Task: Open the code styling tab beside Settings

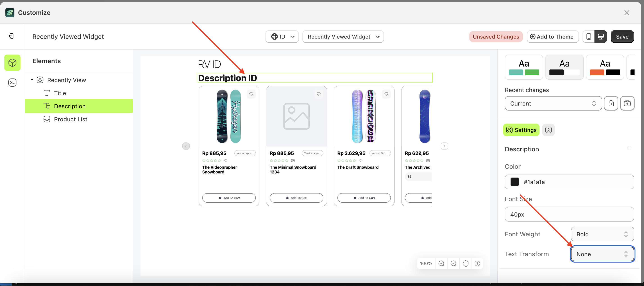Action: click(549, 130)
